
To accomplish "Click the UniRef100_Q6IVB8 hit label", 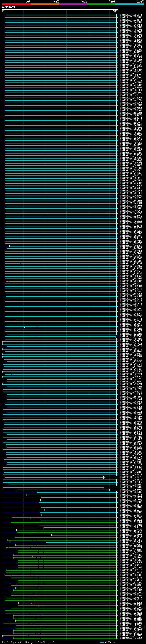I will pyautogui.click(x=131, y=261).
